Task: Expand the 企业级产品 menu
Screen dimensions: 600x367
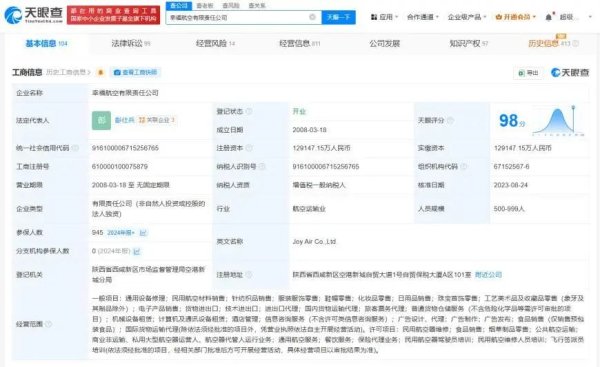Action: click(467, 17)
